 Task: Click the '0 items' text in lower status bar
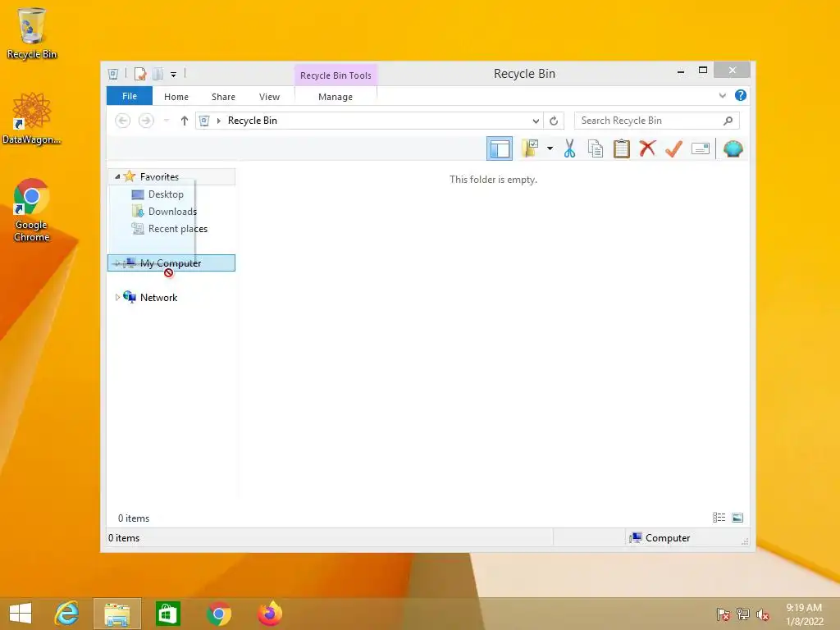pyautogui.click(x=124, y=538)
